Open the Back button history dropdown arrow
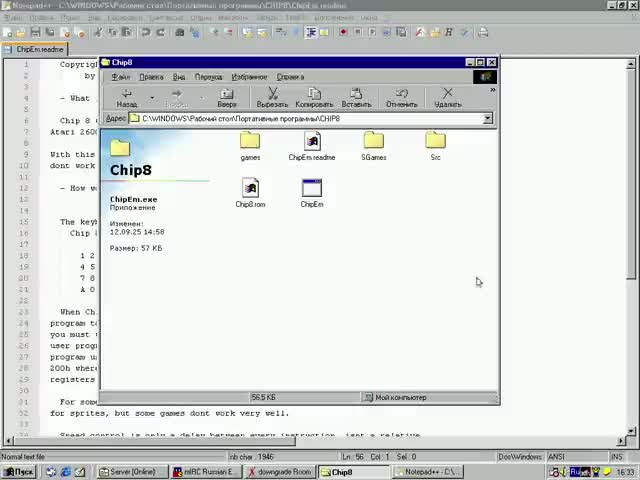640x480 pixels. coord(152,98)
